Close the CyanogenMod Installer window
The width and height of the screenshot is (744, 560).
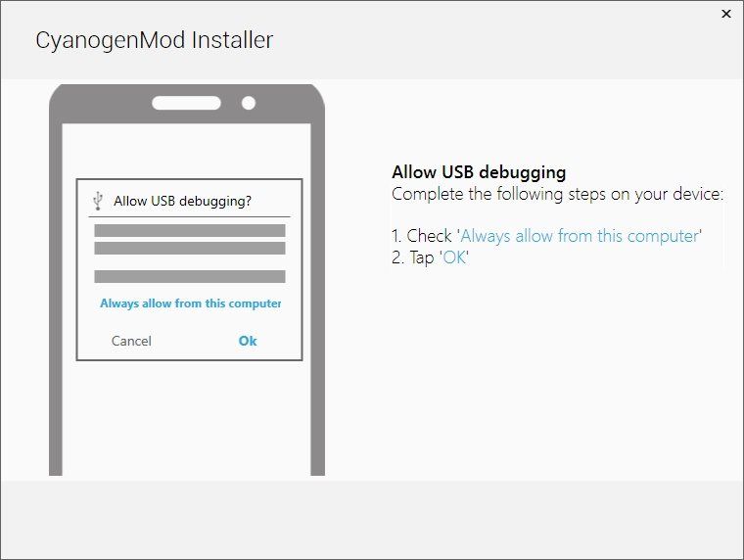[726, 14]
